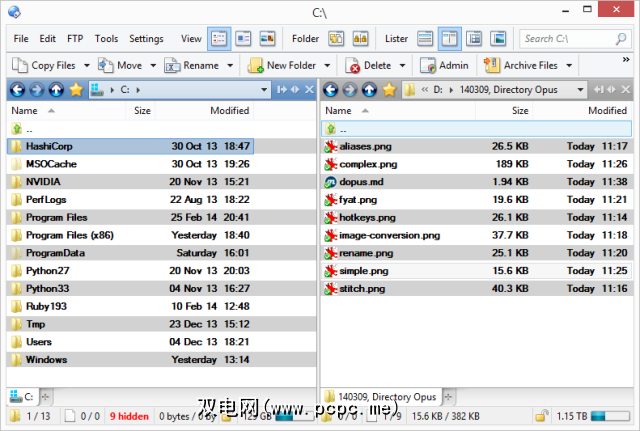Screen dimensions: 640x431
Task: Click the Search C:\ field
Action: click(x=574, y=39)
